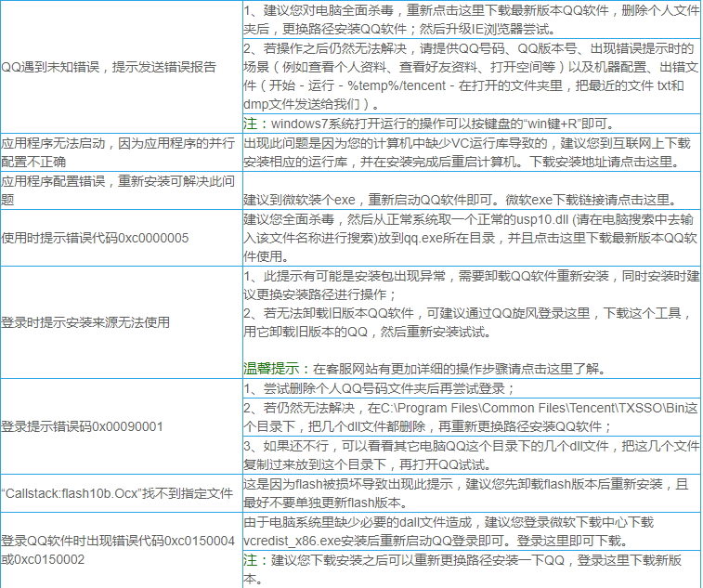Select the step '3、如果还不行，可以看看其它电脑QQ'

coord(472,455)
